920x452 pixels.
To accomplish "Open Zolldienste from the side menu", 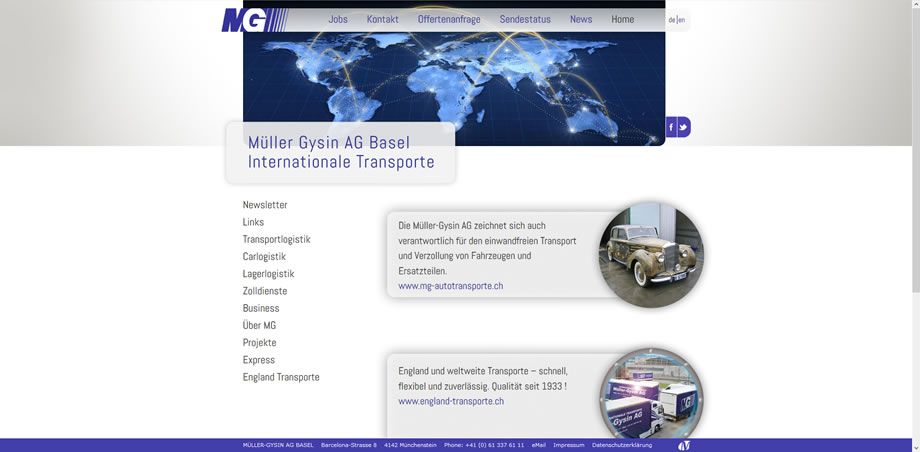I will click(x=264, y=291).
